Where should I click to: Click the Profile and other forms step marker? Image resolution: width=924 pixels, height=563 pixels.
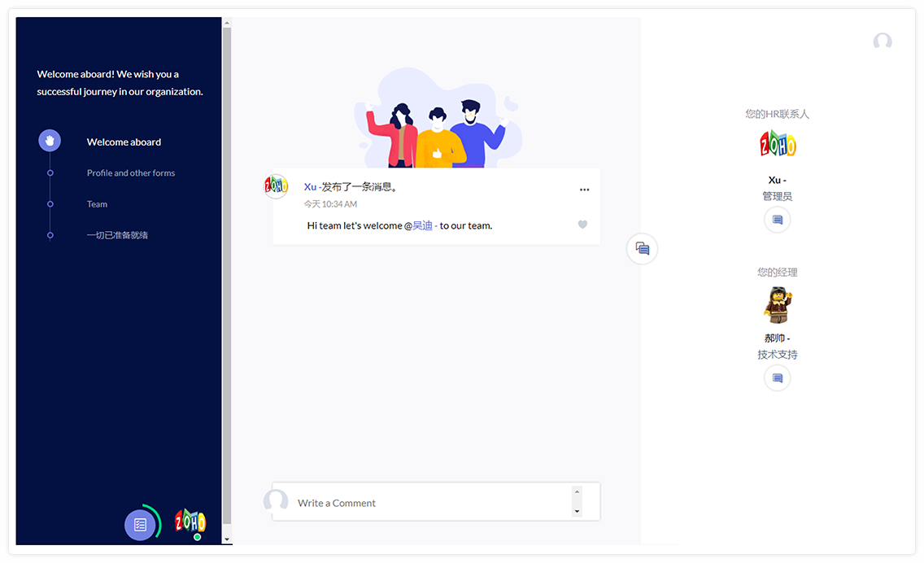coord(50,172)
